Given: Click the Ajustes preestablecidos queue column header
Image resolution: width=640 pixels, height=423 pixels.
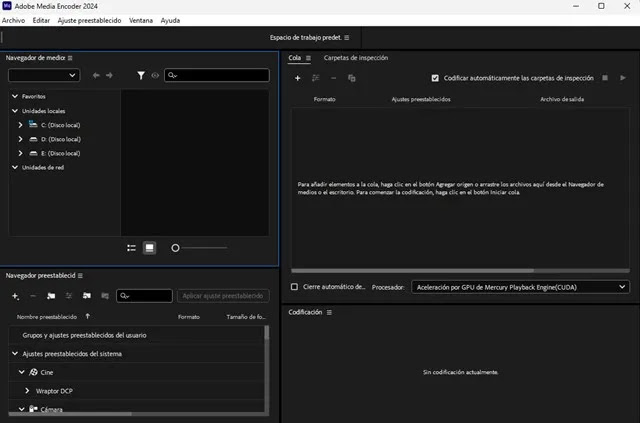Looking at the screenshot, I should tap(421, 99).
